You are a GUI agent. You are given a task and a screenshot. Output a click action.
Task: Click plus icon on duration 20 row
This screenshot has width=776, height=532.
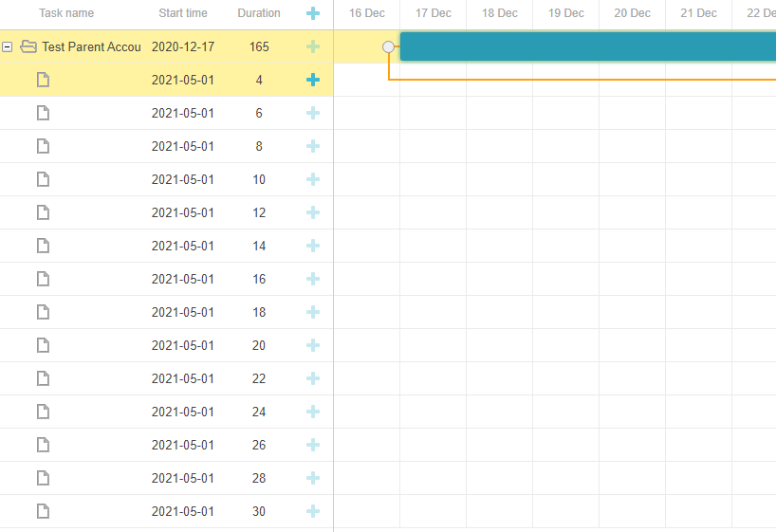[x=313, y=345]
